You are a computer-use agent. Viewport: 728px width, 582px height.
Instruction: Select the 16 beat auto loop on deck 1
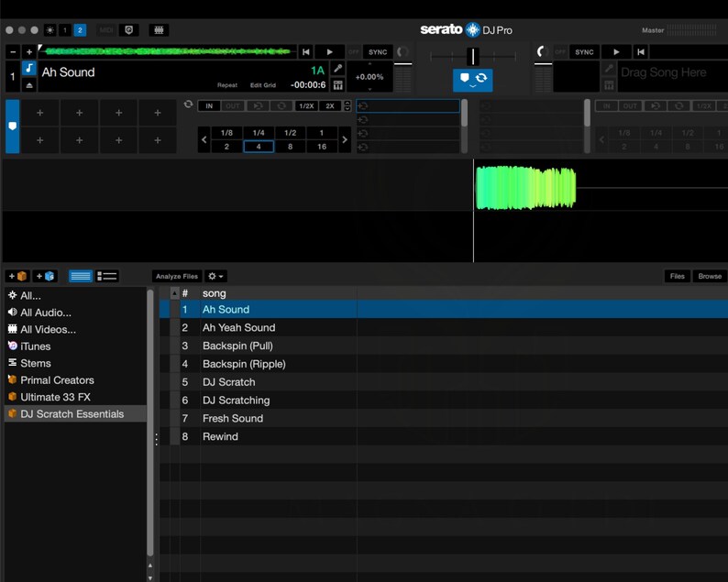(x=322, y=147)
